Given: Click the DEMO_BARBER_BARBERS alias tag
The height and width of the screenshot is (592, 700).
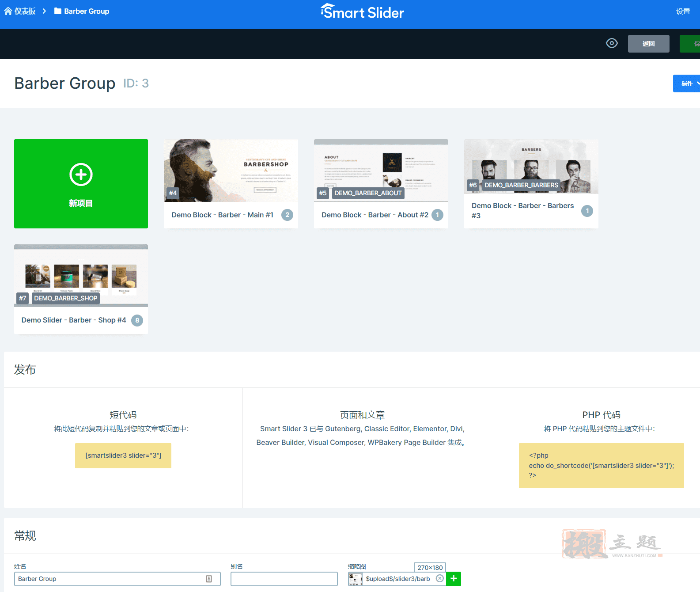Looking at the screenshot, I should coord(521,185).
